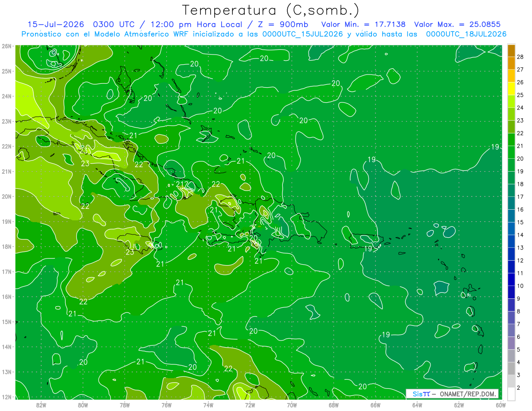Click the "0000UTC_18JUL2026" valid-until time text
Screen dimensions: 532x411
tap(466, 34)
